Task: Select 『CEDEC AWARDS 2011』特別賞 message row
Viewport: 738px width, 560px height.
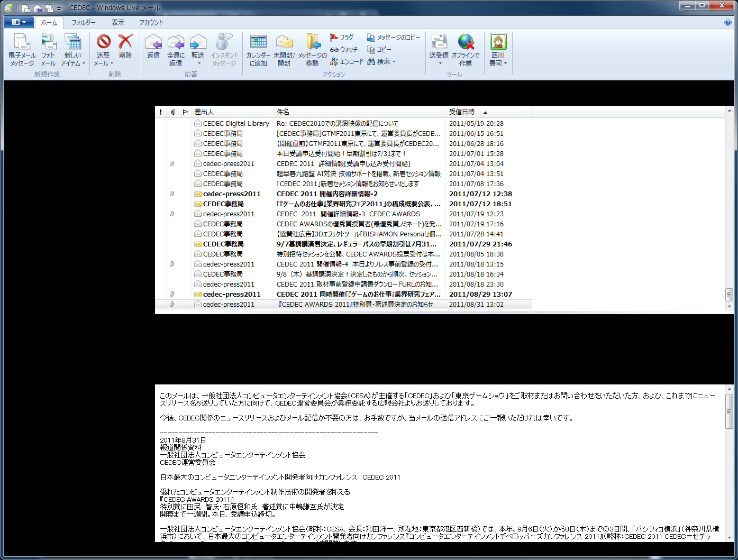Action: (343, 304)
